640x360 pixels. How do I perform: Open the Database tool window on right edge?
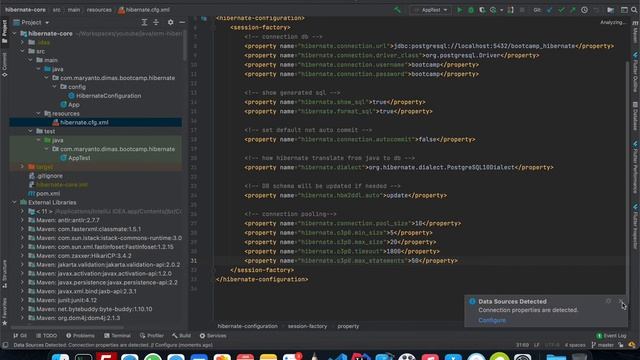click(x=635, y=116)
